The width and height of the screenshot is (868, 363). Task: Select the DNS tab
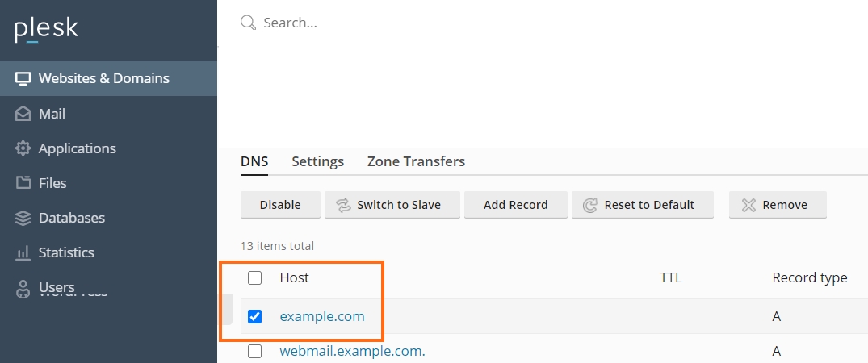click(254, 161)
